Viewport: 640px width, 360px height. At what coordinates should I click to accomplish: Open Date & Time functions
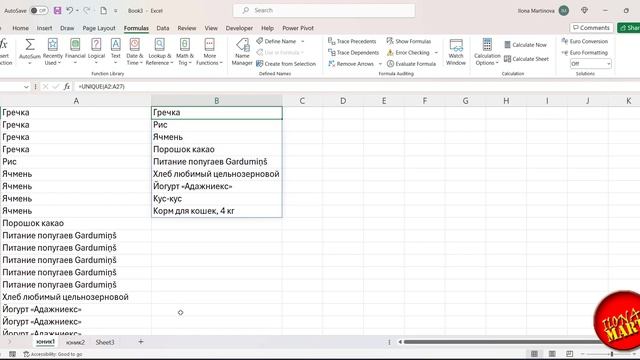[135, 52]
